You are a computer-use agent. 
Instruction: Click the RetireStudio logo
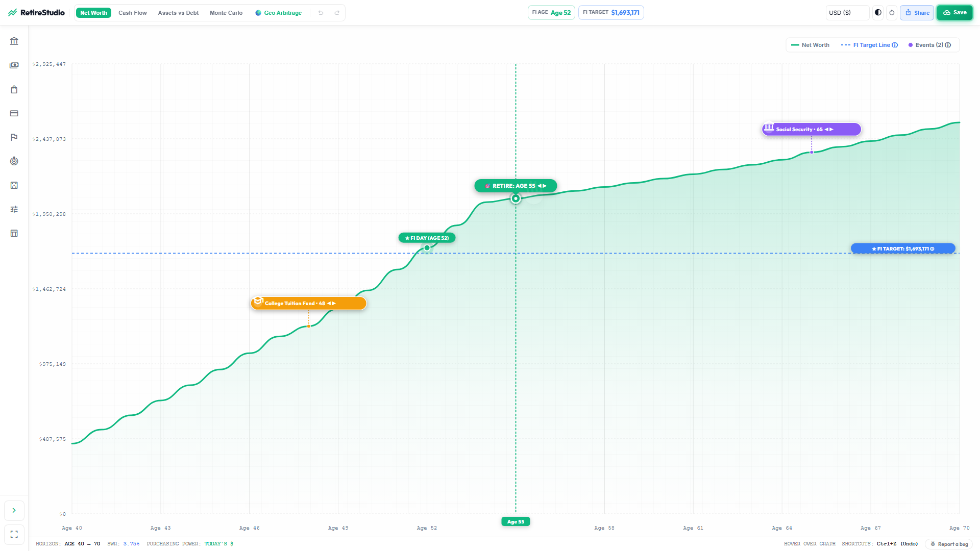36,13
